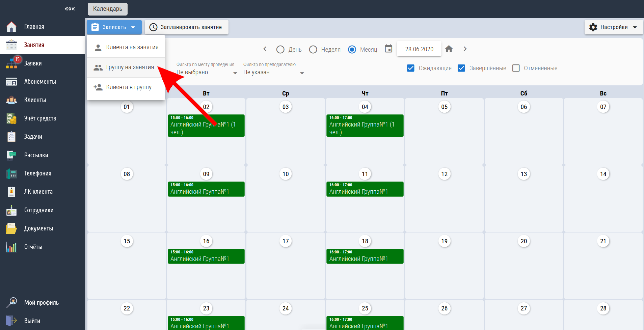This screenshot has height=330, width=644.
Task: Open Клиенты link in sidebar
Action: (x=35, y=100)
